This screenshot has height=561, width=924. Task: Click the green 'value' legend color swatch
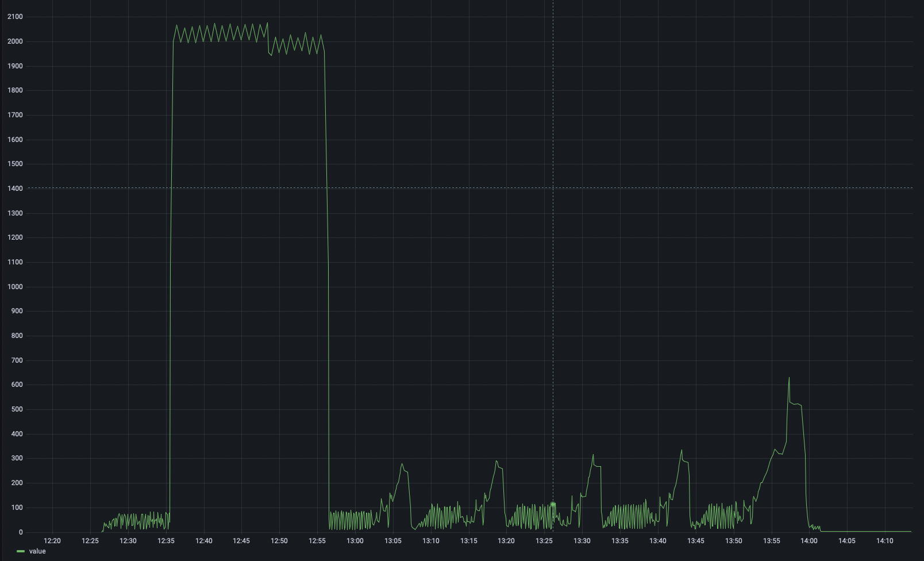(x=21, y=552)
